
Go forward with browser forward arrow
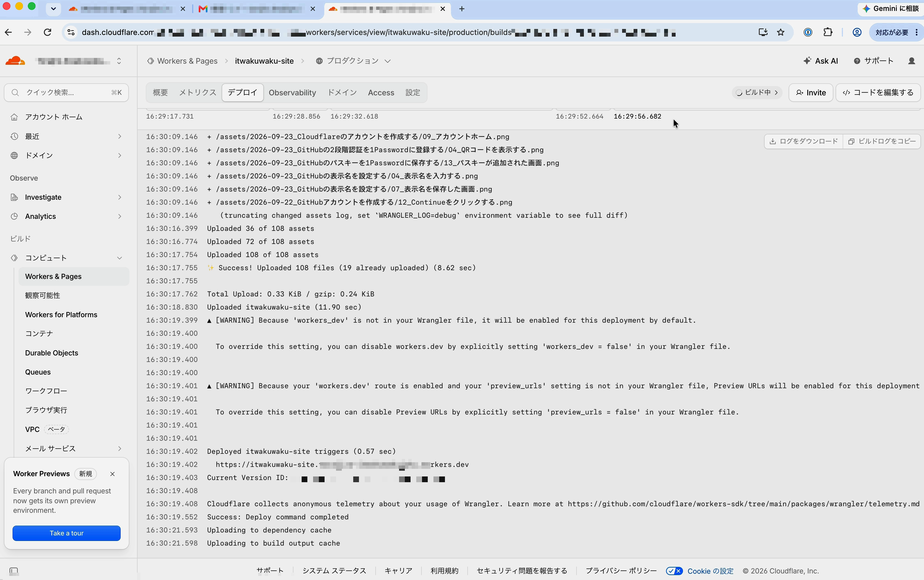(28, 33)
